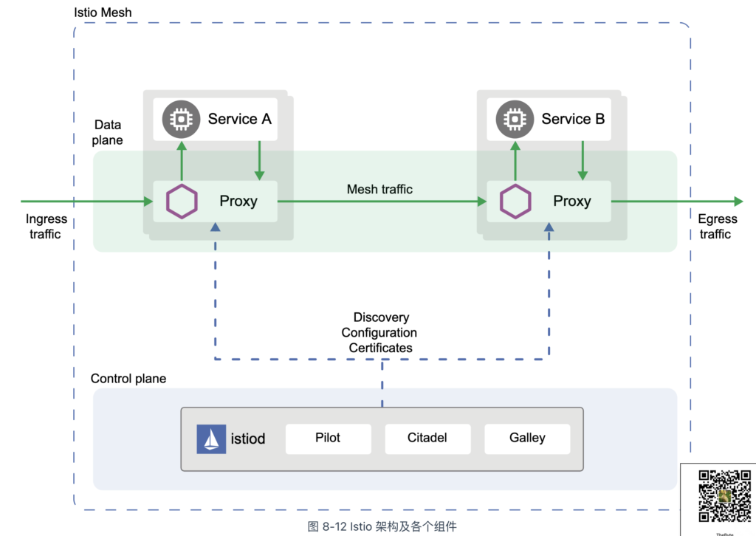The width and height of the screenshot is (756, 536).
Task: Click the hexagon icon beside Service B's Proxy
Action: coord(515,202)
